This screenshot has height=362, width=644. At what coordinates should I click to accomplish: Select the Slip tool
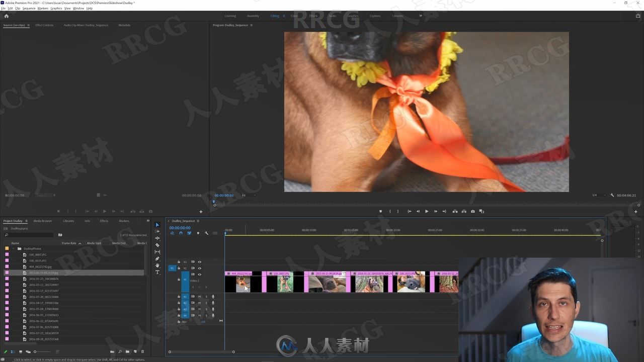pos(157,252)
